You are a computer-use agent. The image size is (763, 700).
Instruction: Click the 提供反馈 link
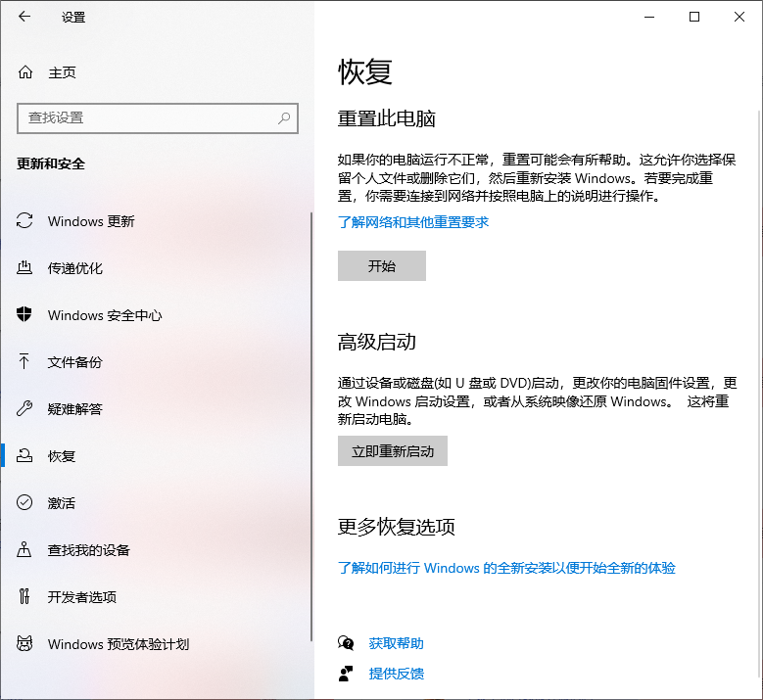pyautogui.click(x=396, y=674)
